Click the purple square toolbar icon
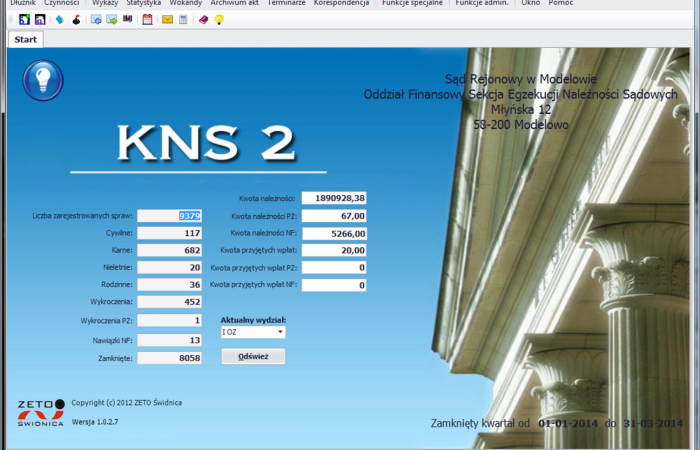 pyautogui.click(x=40, y=20)
